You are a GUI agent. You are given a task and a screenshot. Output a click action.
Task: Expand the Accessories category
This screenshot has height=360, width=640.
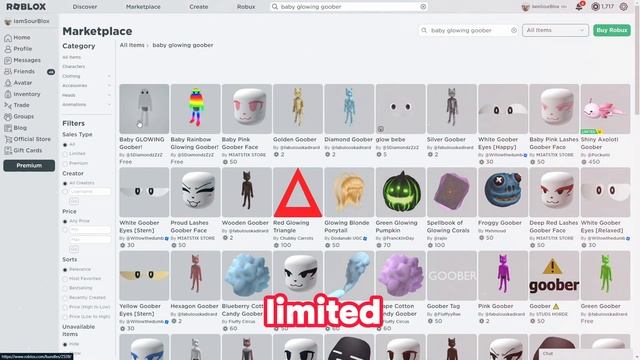[109, 86]
